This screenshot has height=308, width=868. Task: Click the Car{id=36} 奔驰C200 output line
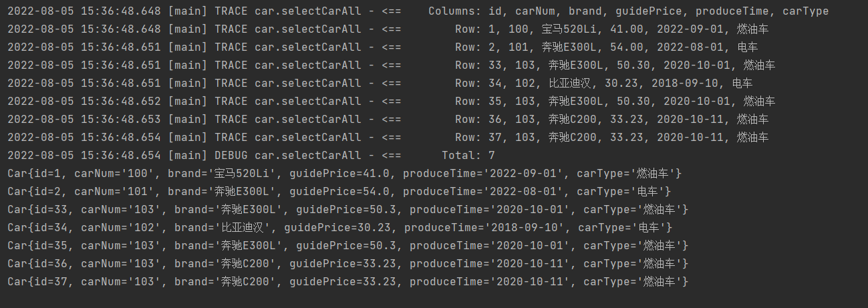[348, 264]
